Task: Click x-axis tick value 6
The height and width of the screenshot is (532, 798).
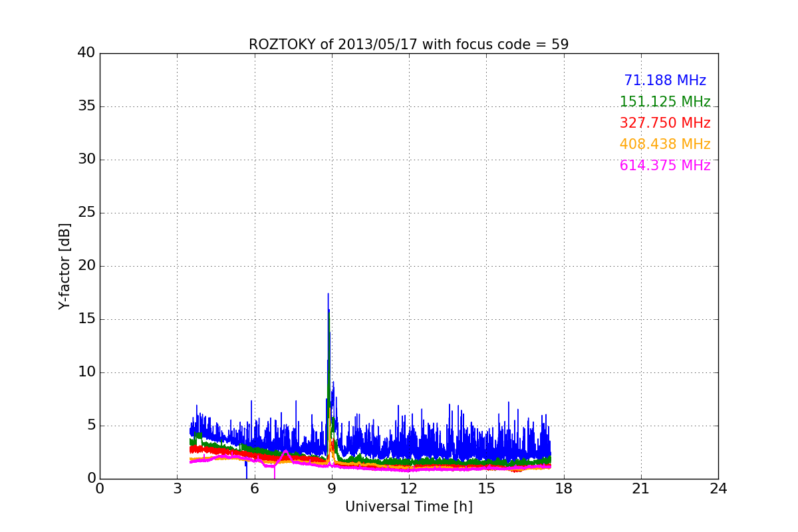Action: (255, 489)
